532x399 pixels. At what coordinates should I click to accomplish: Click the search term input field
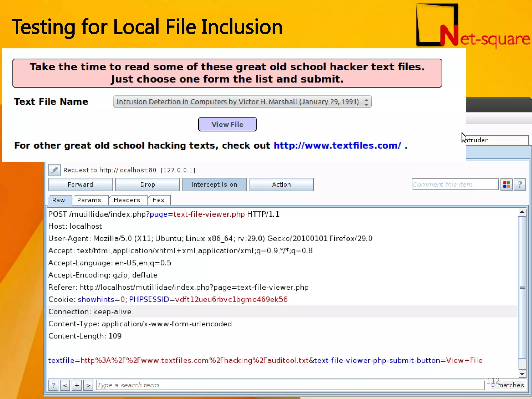pos(290,385)
